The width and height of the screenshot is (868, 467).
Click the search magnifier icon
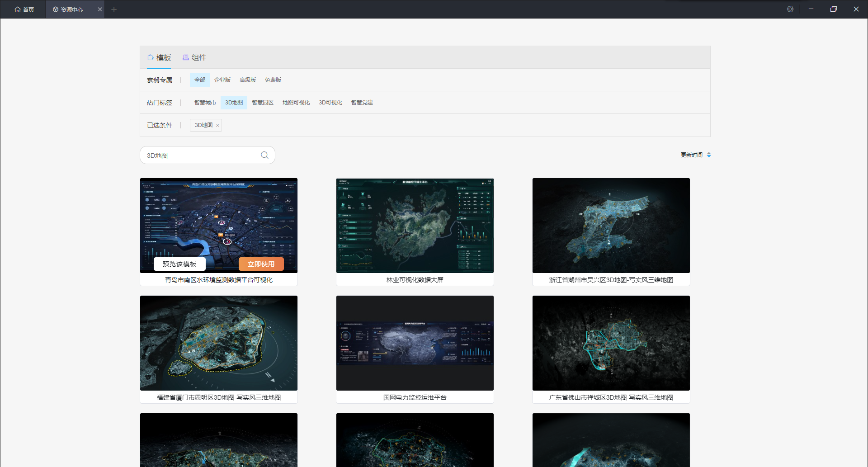[x=264, y=155]
